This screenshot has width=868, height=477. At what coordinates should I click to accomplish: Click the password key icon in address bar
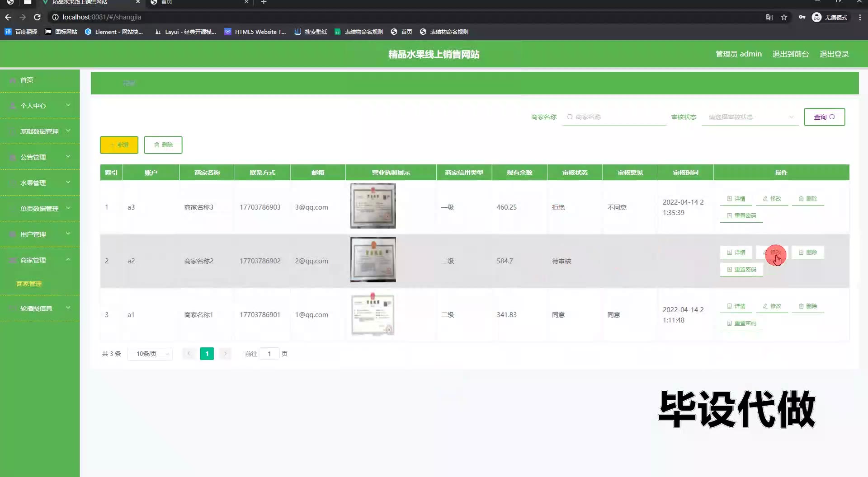coord(802,17)
